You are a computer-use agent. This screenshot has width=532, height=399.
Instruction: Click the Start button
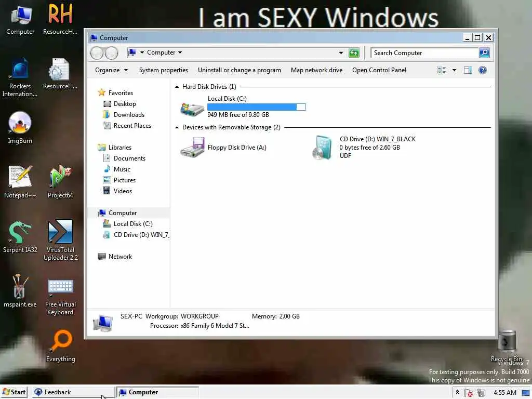14,392
